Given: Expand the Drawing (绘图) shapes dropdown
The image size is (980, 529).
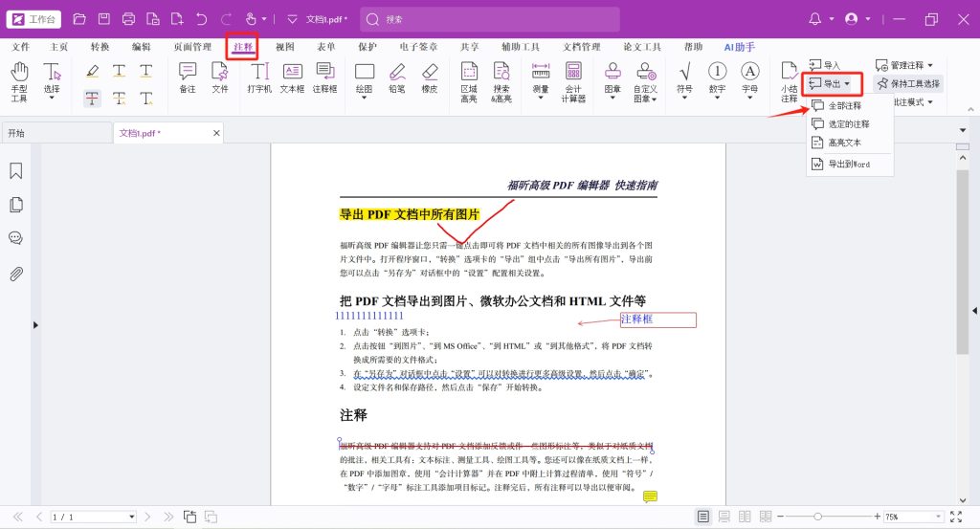Looking at the screenshot, I should [364, 99].
